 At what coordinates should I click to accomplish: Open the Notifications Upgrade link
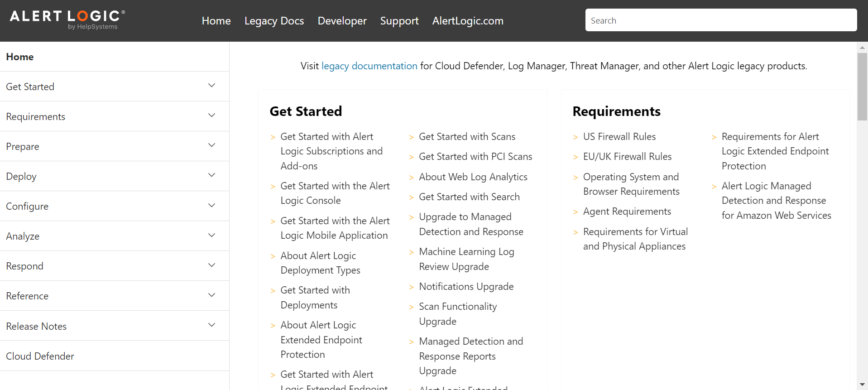(466, 287)
